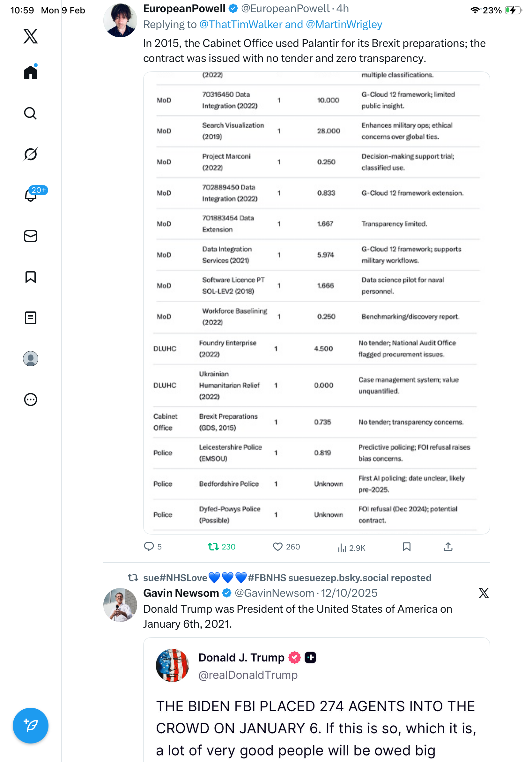Tap the compose new post button
This screenshot has width=532, height=762.
point(31,726)
